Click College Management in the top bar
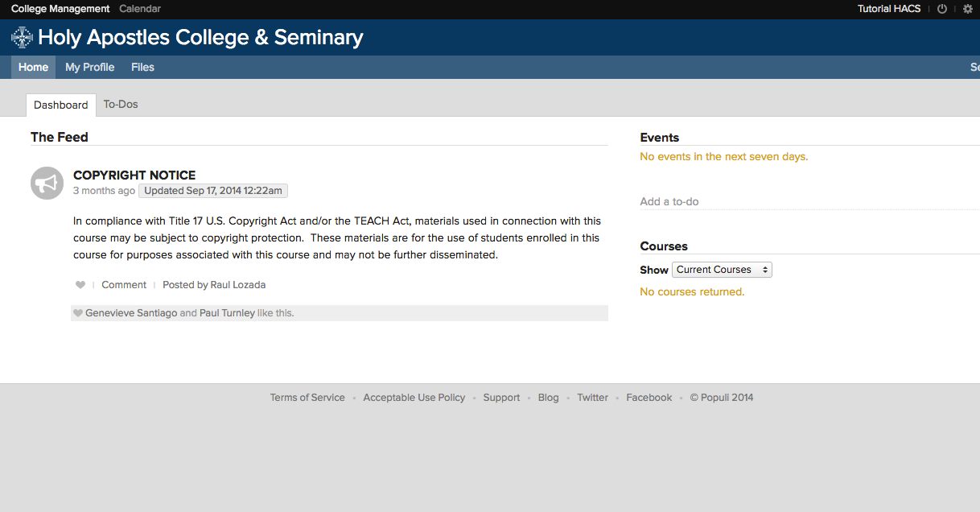The height and width of the screenshot is (512, 980). 60,9
